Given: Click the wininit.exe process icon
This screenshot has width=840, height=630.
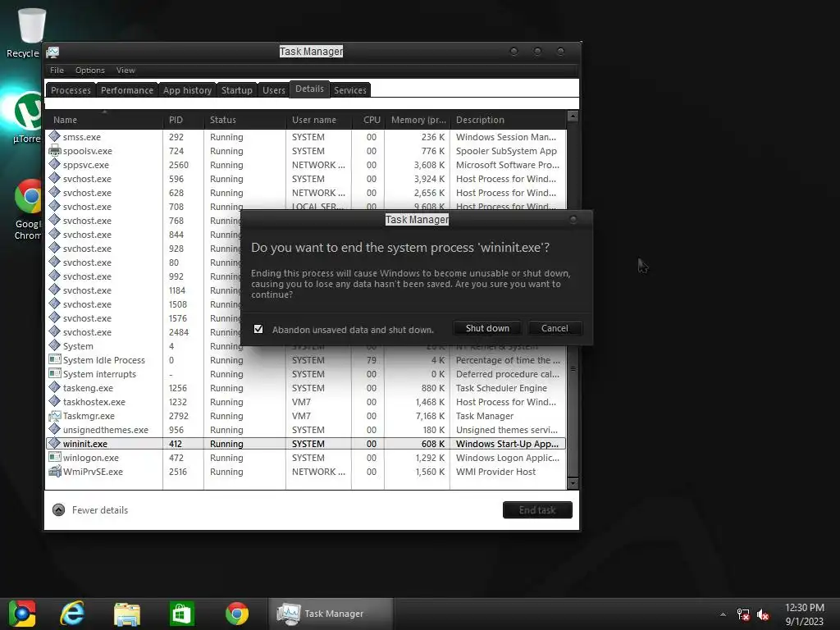Looking at the screenshot, I should pyautogui.click(x=54, y=443).
